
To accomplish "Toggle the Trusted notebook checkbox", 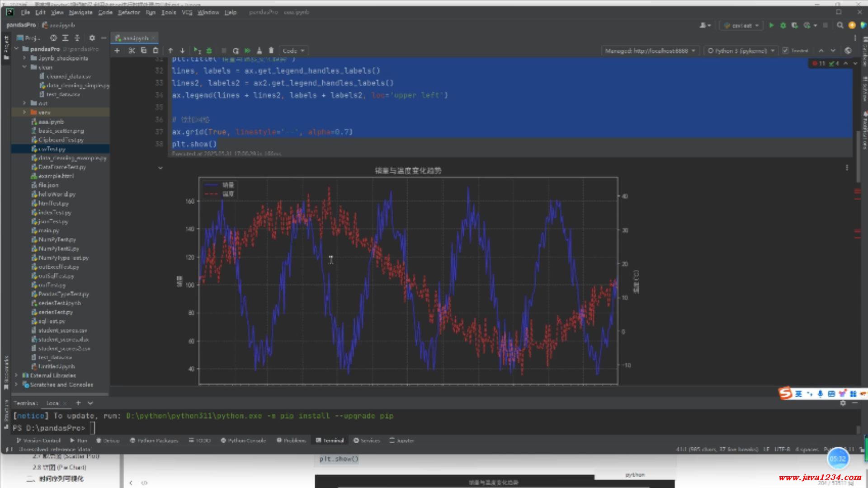I will pyautogui.click(x=786, y=51).
